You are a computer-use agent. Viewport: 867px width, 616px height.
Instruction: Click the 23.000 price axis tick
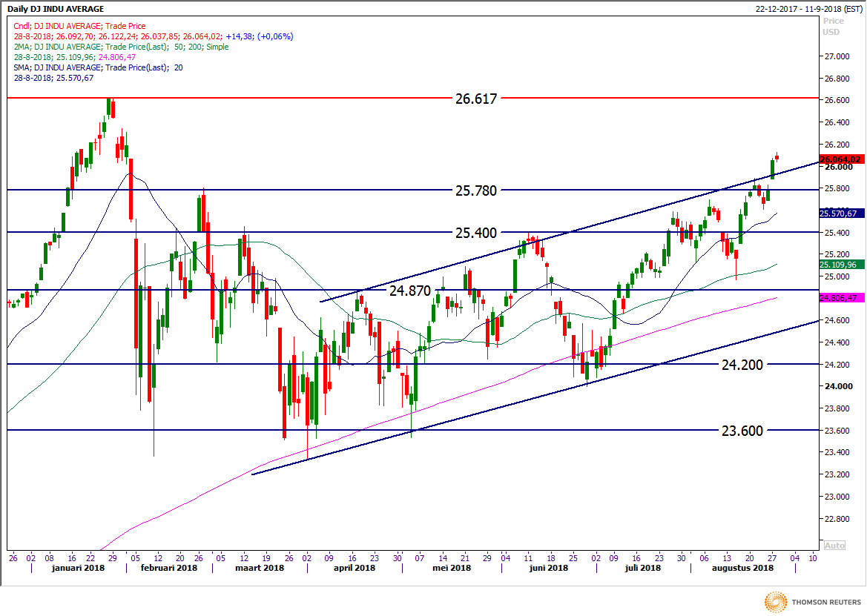click(x=837, y=497)
